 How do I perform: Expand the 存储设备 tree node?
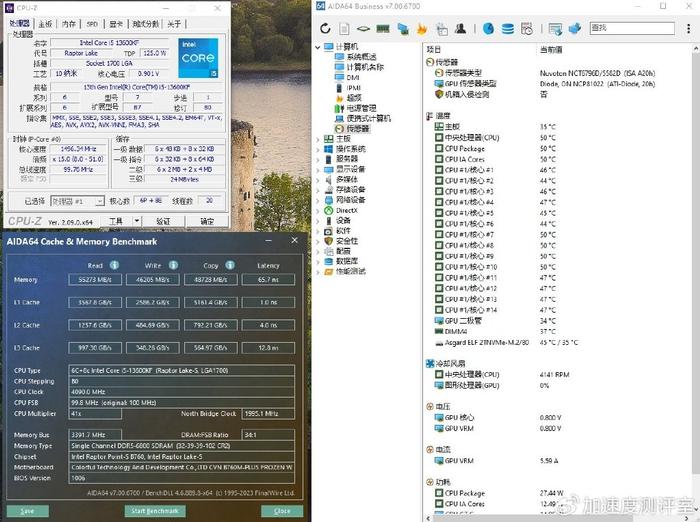point(317,190)
